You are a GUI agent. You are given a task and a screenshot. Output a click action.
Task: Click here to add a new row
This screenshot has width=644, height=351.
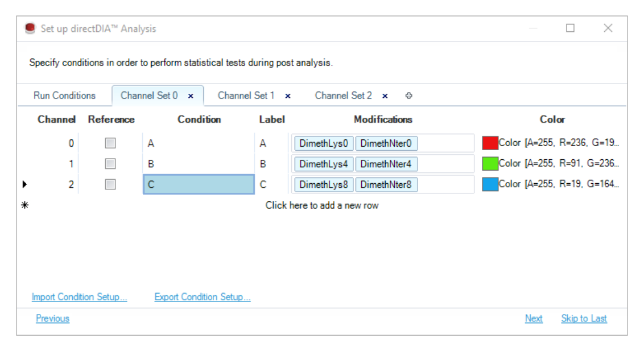click(x=322, y=205)
